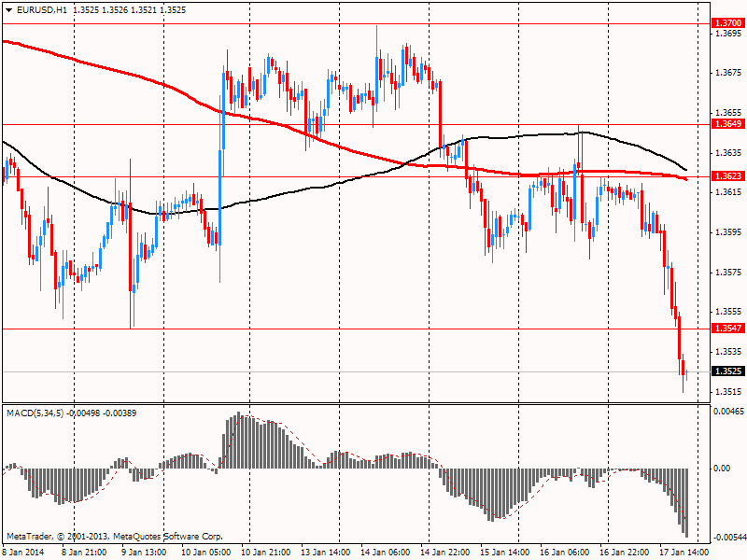Click the 1.3615 price scale value
The image size is (747, 560).
tap(729, 192)
